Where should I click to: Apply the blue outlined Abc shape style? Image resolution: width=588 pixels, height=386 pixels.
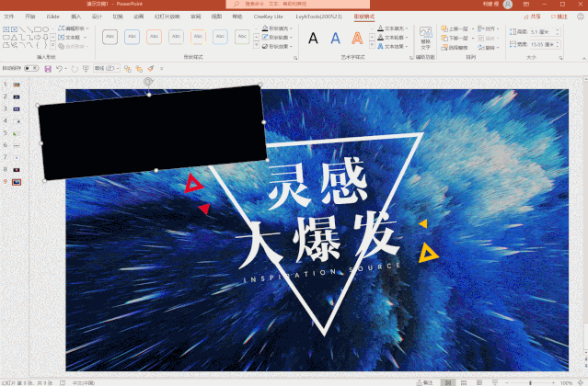pyautogui.click(x=132, y=37)
